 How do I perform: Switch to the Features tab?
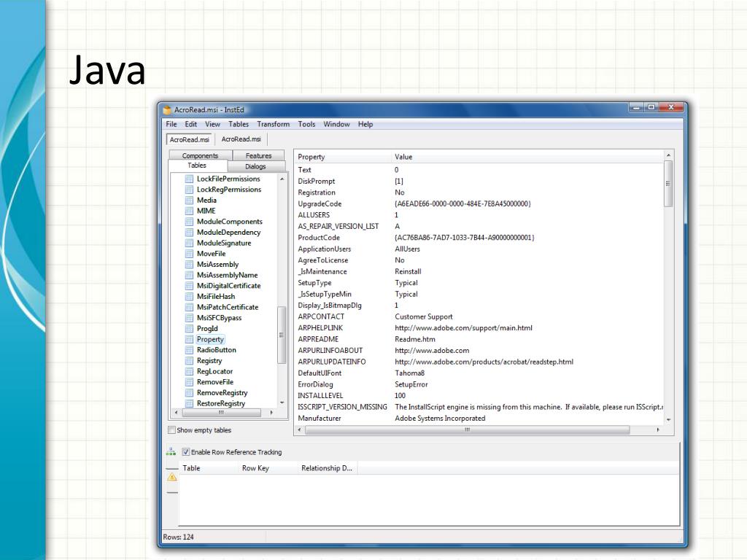click(258, 156)
